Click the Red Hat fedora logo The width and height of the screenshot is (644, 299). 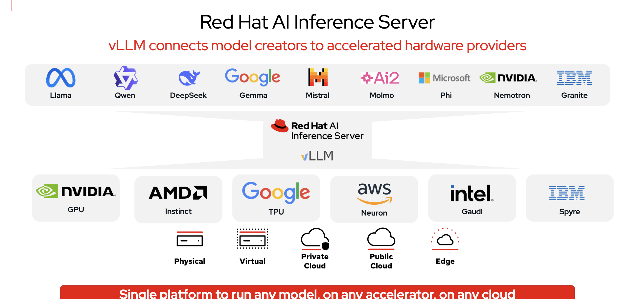tap(280, 126)
